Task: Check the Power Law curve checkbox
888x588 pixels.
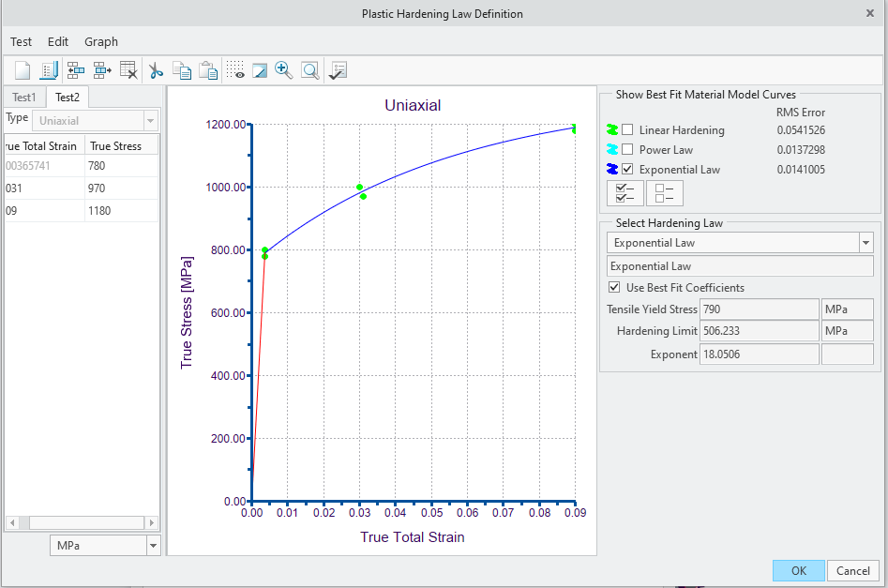Action: [x=627, y=149]
